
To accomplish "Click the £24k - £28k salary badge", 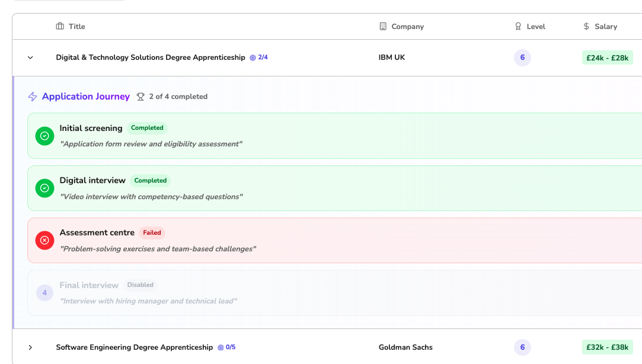I will 607,58.
